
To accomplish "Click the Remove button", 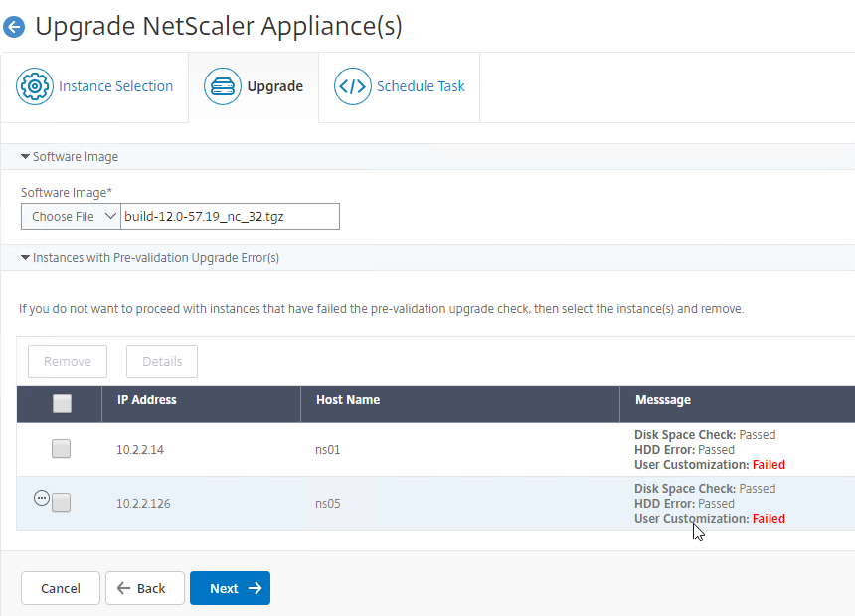I will 68,361.
